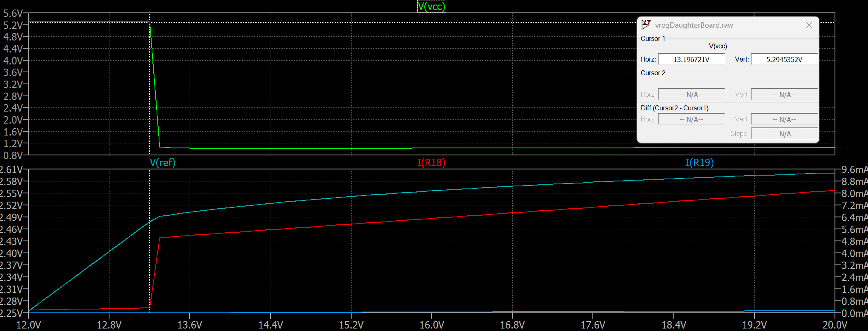Screen dimensions: 868x331
Task: Click the 12.0V horizontal axis label
Action: (x=29, y=325)
